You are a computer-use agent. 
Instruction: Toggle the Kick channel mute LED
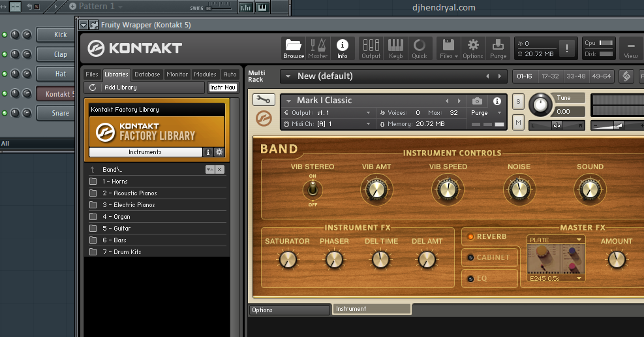pos(5,35)
